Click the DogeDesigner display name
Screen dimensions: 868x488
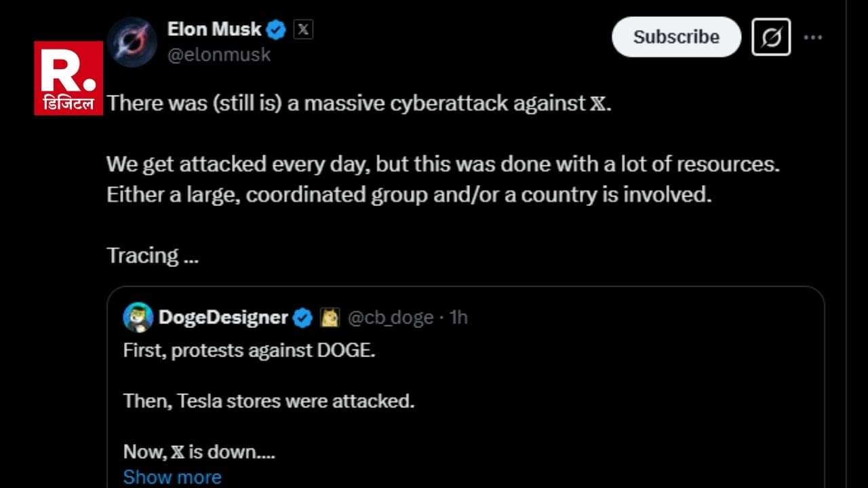tap(223, 317)
